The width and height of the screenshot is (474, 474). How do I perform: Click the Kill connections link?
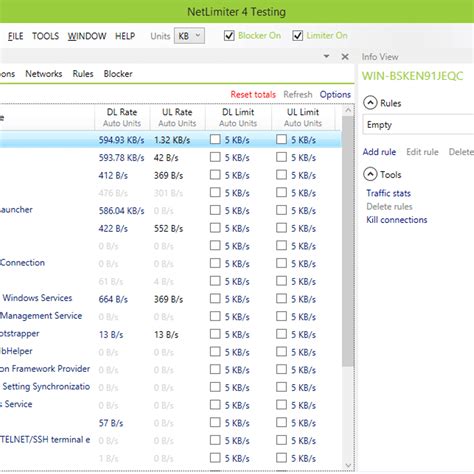point(397,220)
